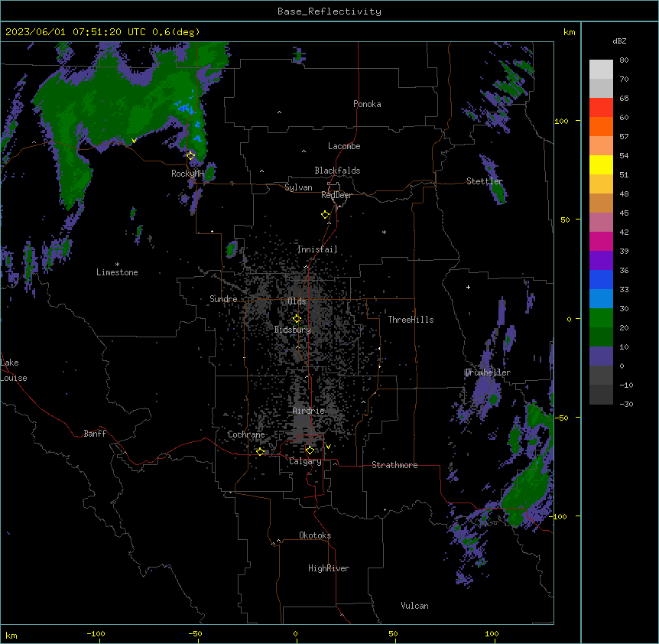Click the RedDeer city label

(336, 195)
